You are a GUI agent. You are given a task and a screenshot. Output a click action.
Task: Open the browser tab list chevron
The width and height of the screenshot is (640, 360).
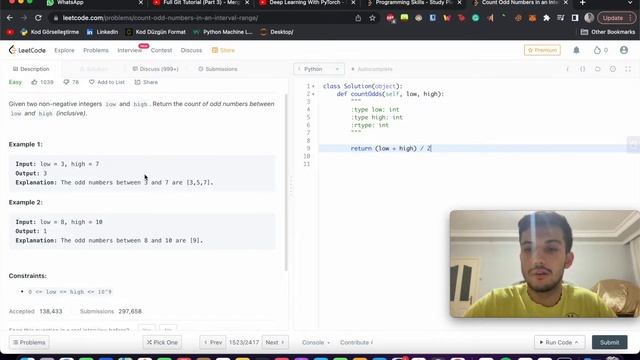coord(630,3)
